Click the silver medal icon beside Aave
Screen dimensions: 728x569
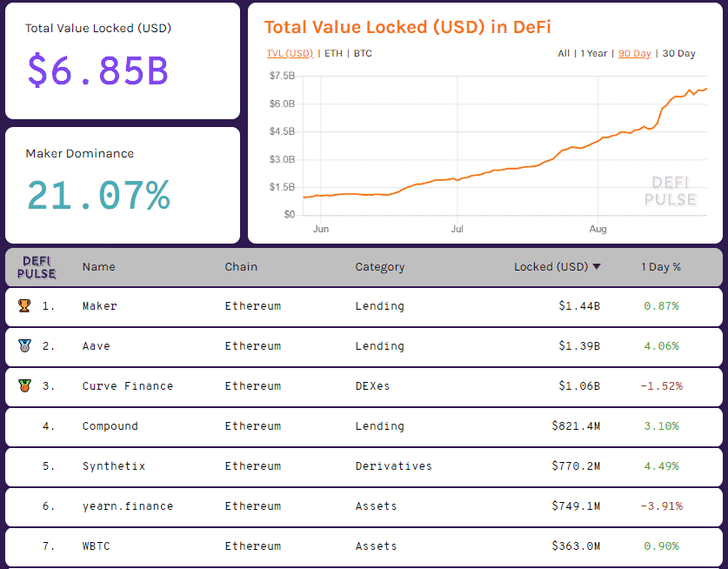24,346
